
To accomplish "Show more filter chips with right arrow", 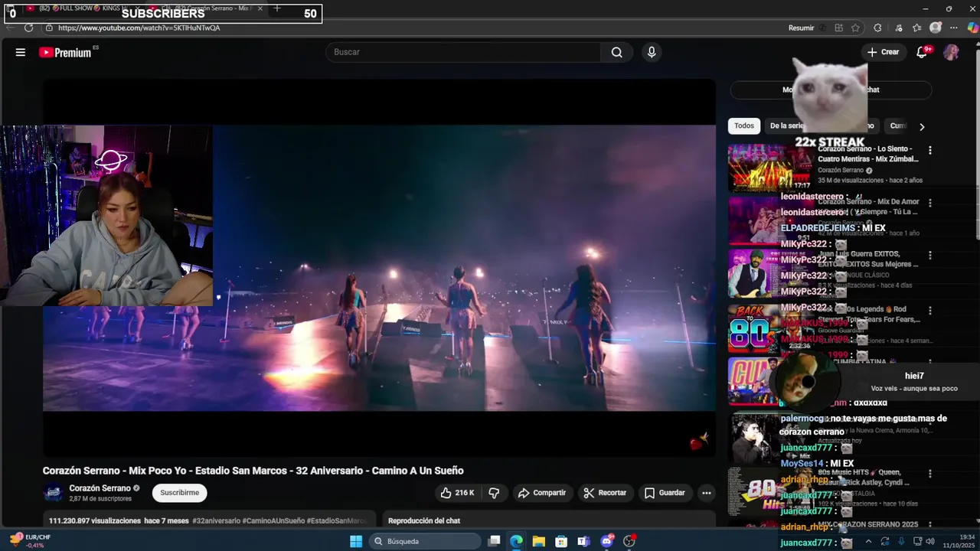I will (922, 126).
